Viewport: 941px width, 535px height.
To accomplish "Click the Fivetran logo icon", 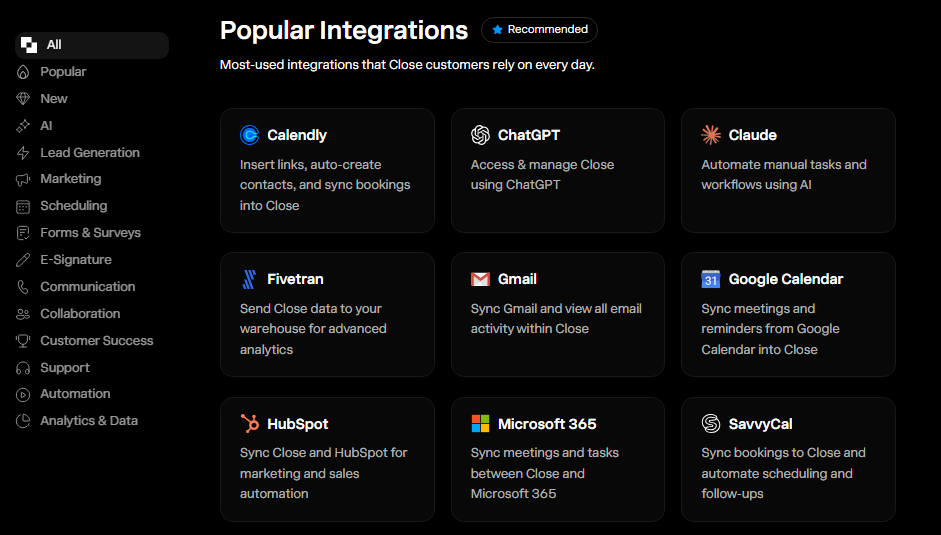I will tap(249, 279).
